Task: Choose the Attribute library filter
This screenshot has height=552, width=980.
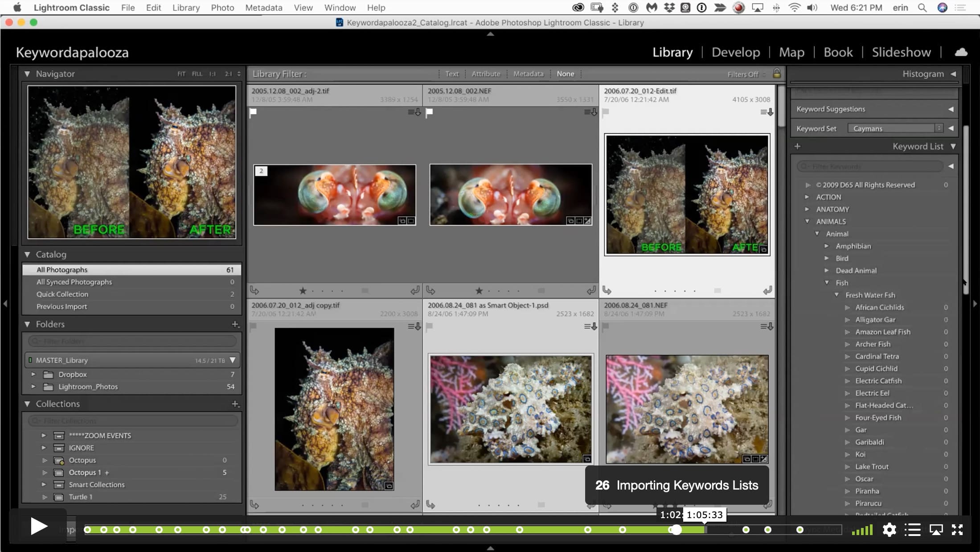Action: [486, 74]
